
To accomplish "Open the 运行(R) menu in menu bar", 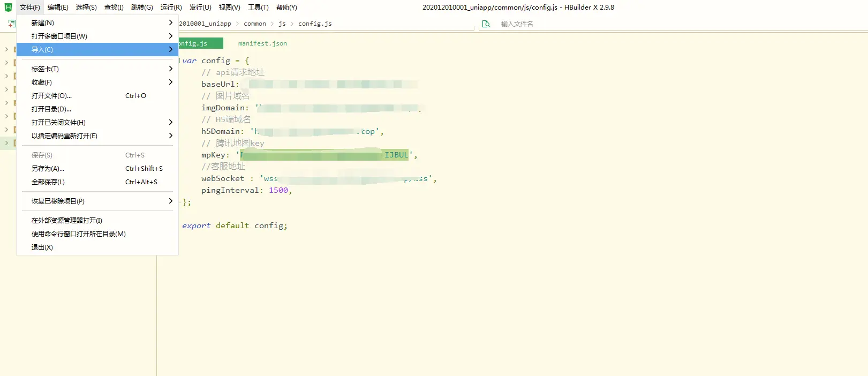I will click(171, 7).
